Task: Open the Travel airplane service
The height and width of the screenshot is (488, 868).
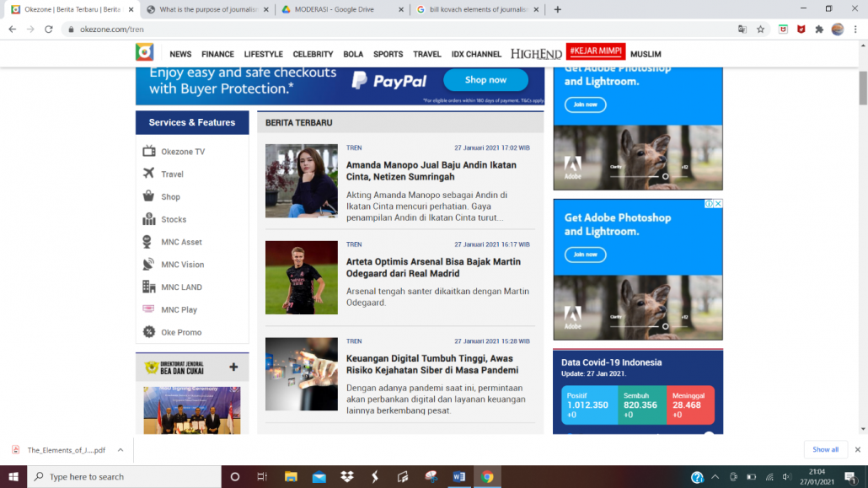Action: coord(163,174)
